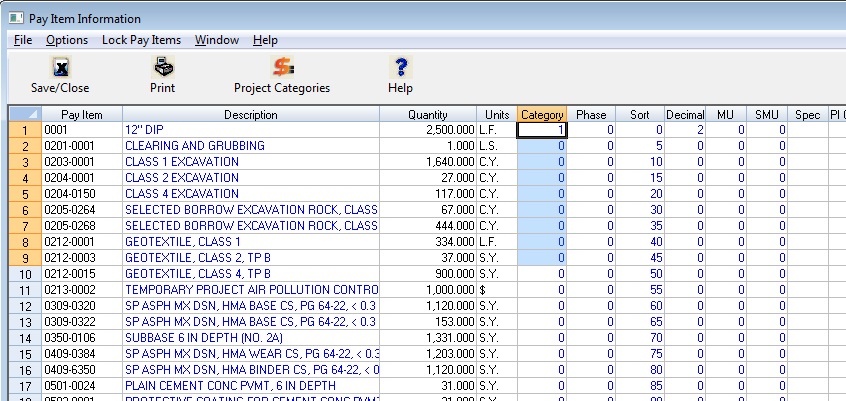Viewport: 846px width, 401px height.
Task: Select row header 14
Action: tap(25, 338)
